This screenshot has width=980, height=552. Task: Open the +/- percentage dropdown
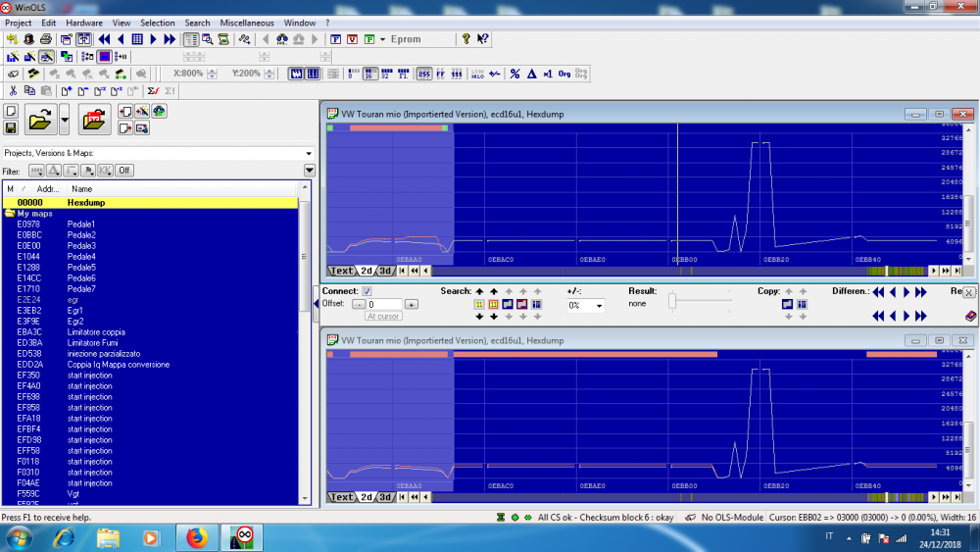(x=598, y=306)
